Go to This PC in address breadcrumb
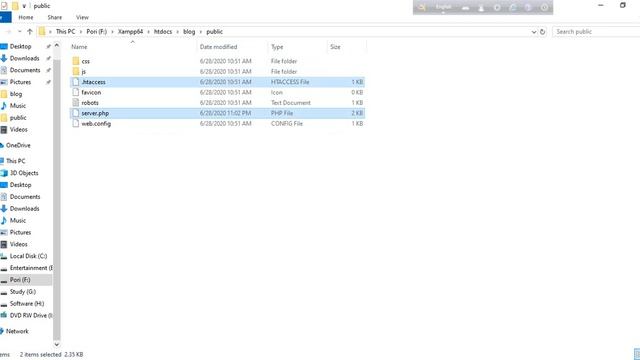The image size is (640, 360). tap(65, 31)
